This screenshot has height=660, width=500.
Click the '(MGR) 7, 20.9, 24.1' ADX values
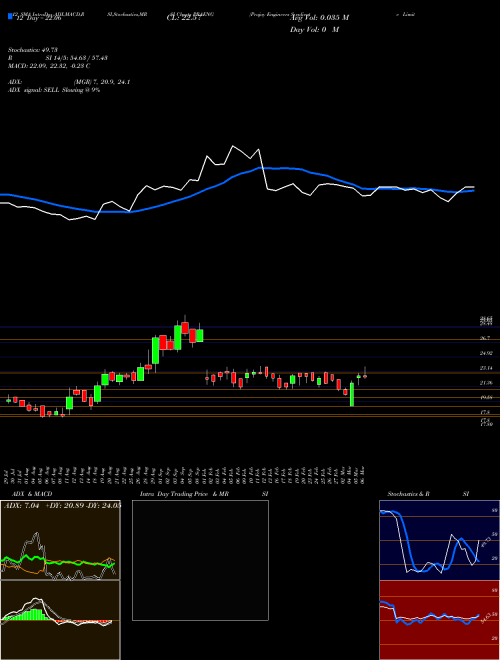coord(101,82)
